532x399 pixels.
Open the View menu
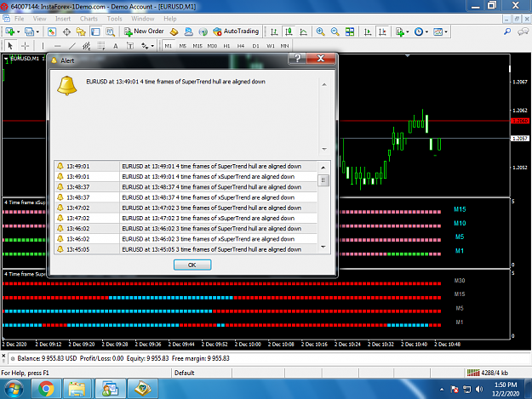[x=39, y=19]
